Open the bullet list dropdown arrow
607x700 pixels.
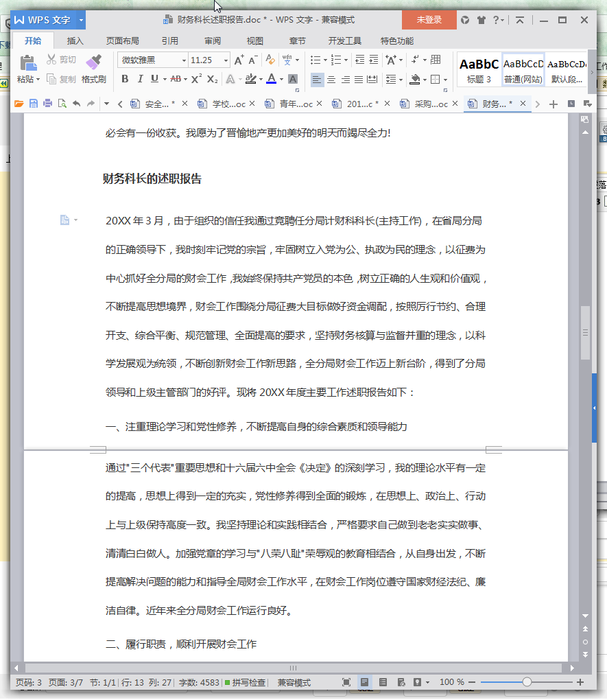[x=325, y=60]
